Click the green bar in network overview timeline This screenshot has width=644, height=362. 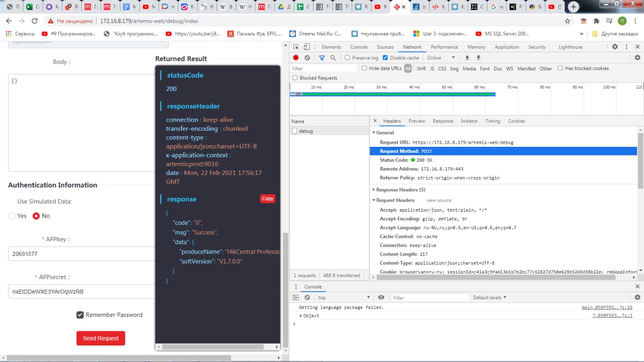click(398, 94)
